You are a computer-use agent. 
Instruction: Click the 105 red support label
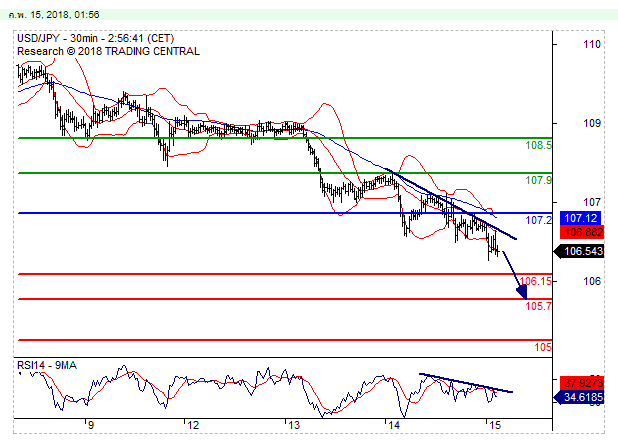tap(543, 347)
